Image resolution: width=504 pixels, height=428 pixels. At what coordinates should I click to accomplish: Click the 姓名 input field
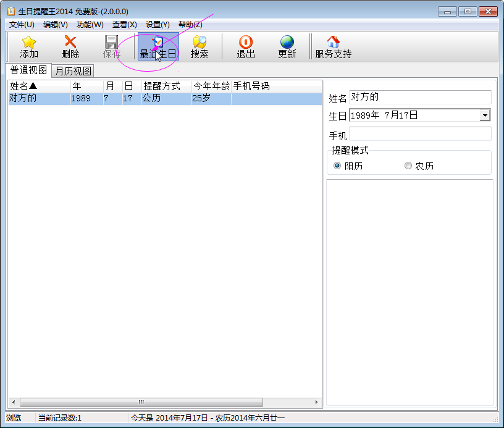point(420,97)
